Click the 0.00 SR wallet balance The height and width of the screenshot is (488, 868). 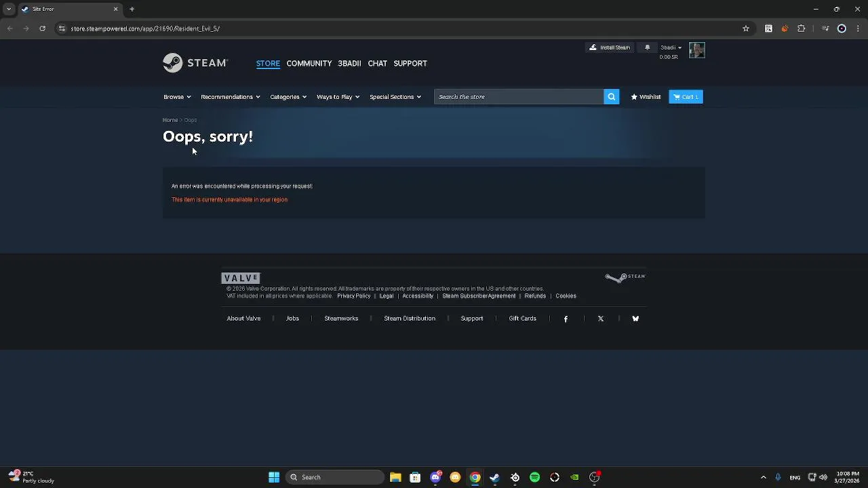[669, 57]
